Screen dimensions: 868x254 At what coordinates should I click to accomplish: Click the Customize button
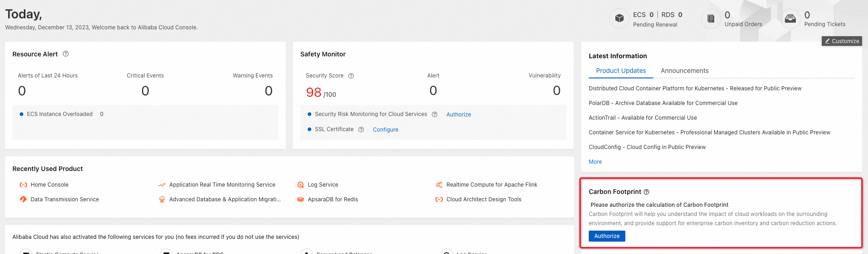pos(842,41)
